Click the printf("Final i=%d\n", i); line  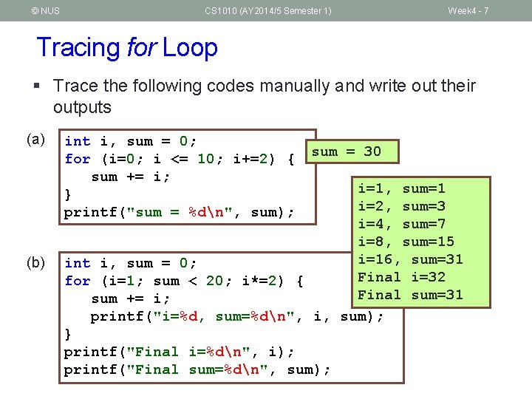179,352
